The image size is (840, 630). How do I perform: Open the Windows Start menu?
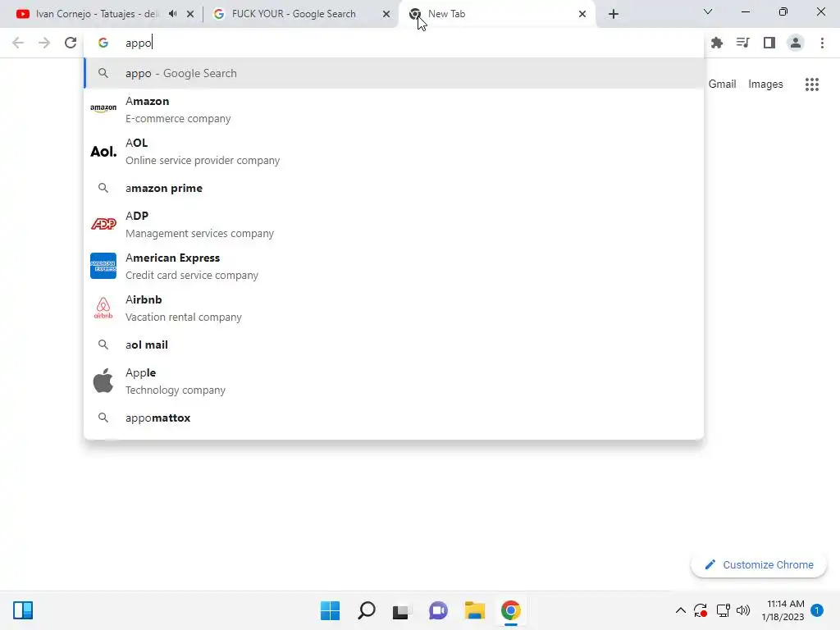pos(330,610)
